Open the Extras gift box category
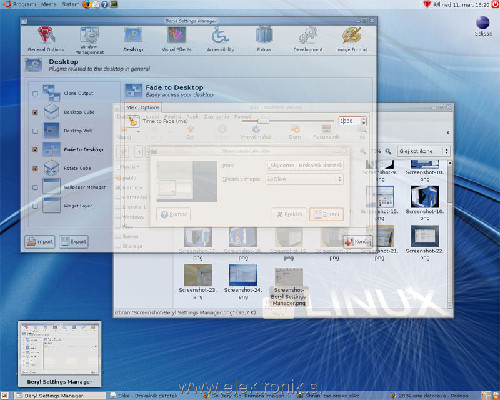 coord(264,35)
